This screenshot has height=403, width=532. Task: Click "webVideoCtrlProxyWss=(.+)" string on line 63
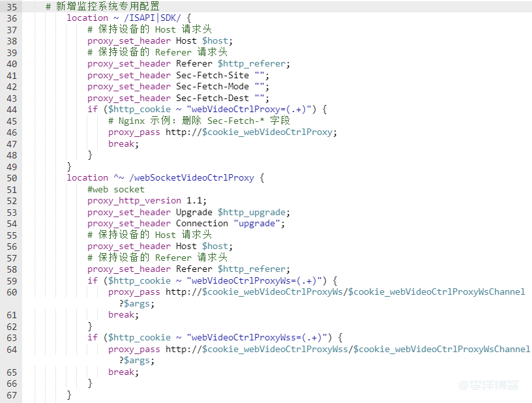[x=259, y=338]
